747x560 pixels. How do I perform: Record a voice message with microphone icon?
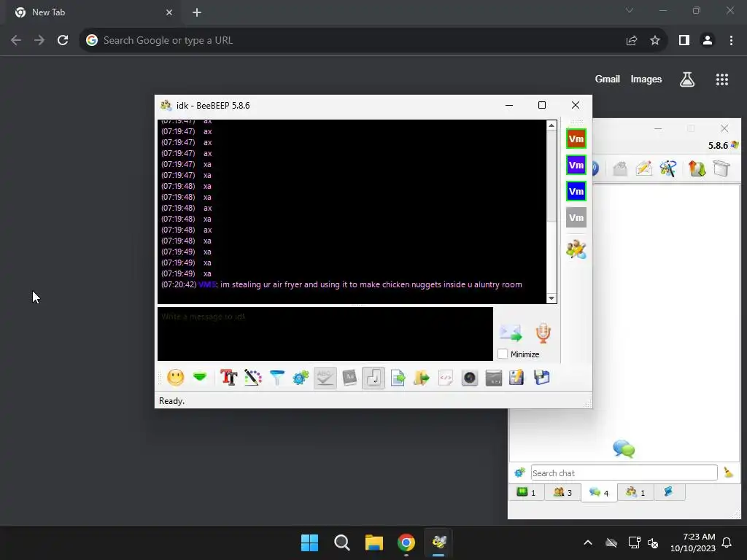[x=543, y=332]
